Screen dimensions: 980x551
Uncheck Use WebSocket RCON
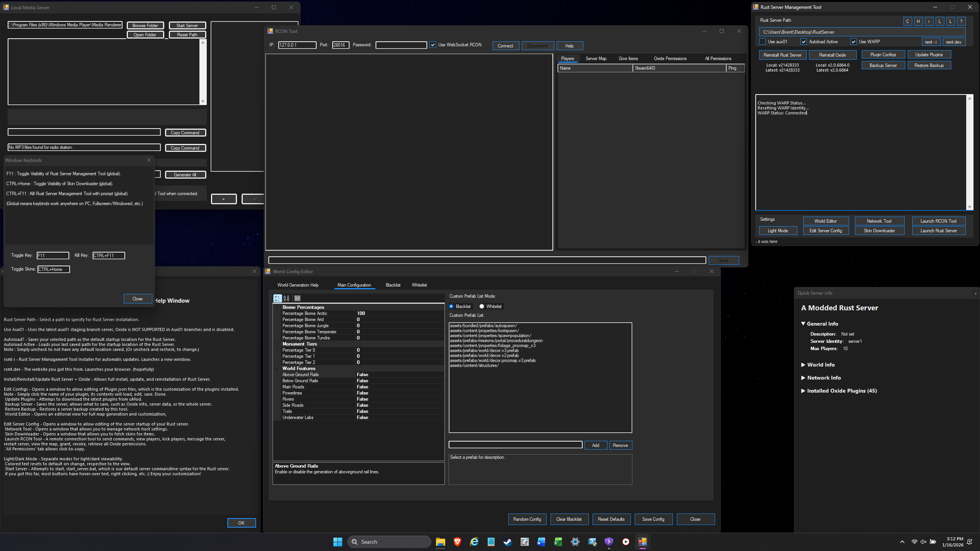click(x=433, y=45)
